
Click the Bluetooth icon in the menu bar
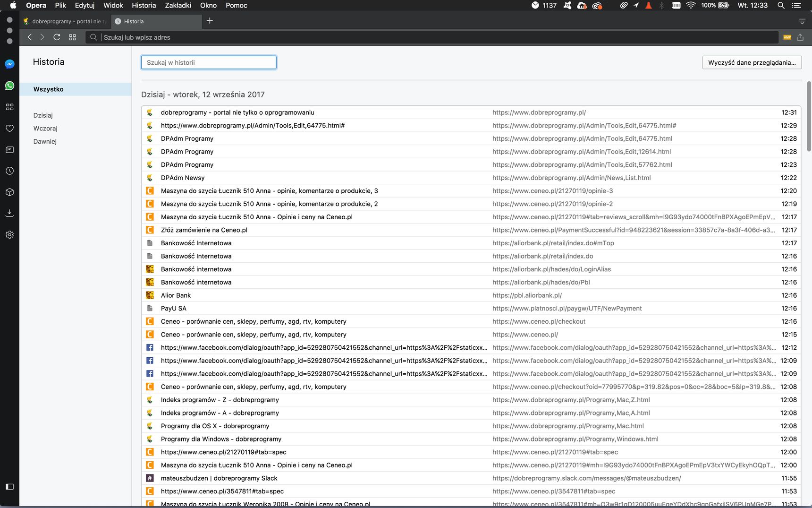click(x=661, y=5)
